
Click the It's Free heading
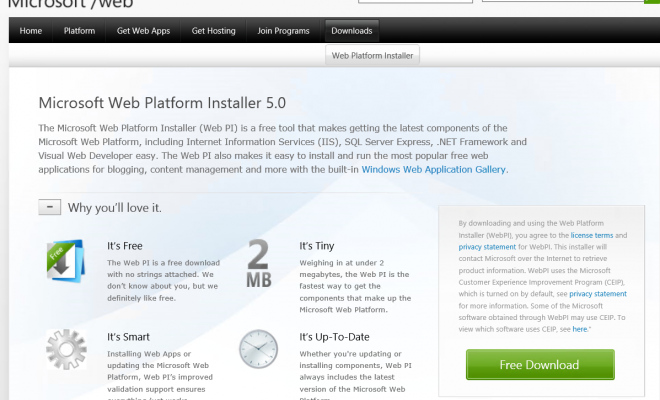click(125, 246)
